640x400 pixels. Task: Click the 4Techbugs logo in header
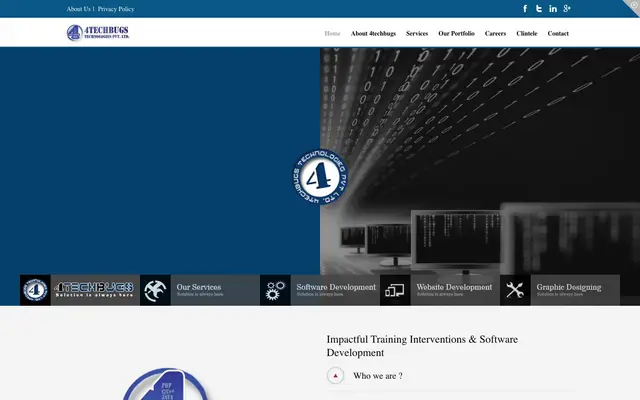pos(98,33)
